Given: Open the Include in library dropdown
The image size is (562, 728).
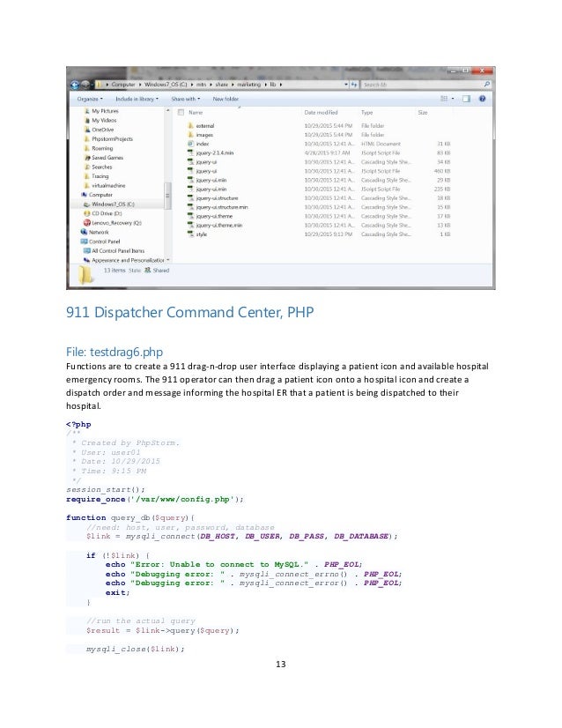Looking at the screenshot, I should [137, 99].
